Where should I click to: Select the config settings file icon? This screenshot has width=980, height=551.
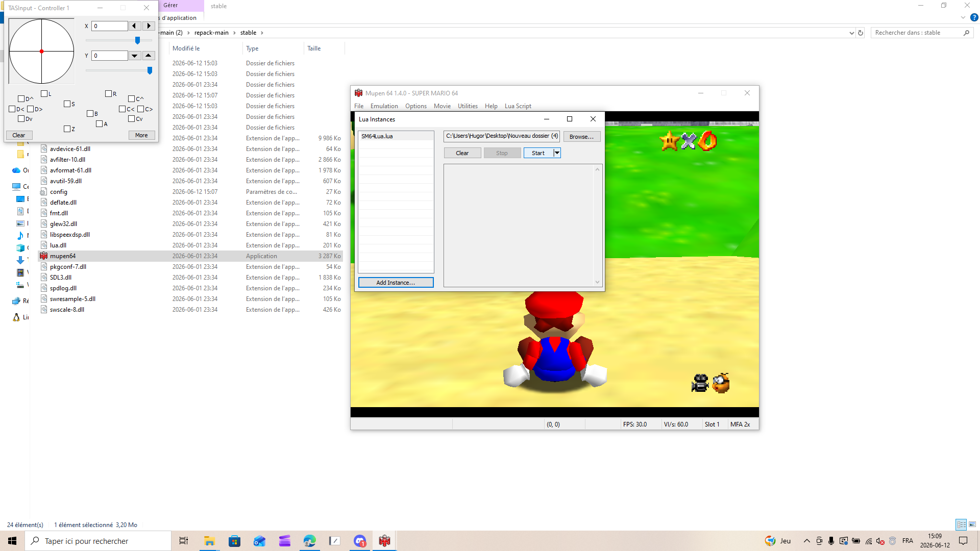tap(44, 192)
